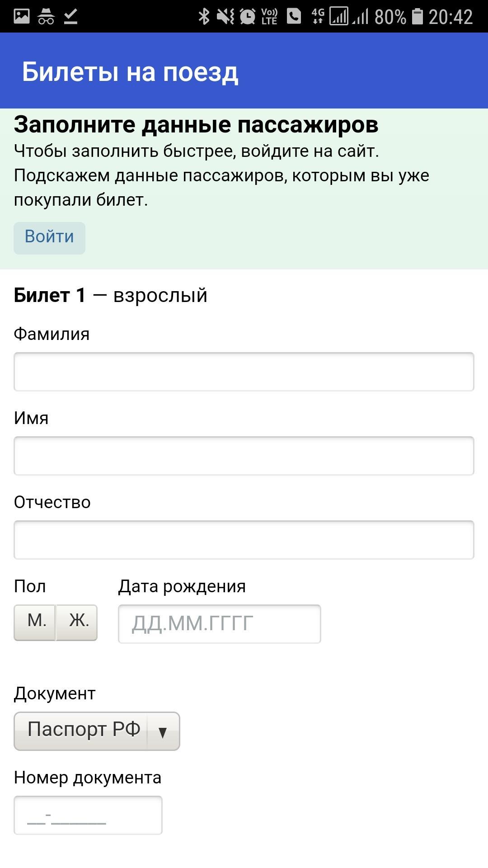Tap the battery icon in status bar
This screenshot has height=868, width=488.
(x=418, y=17)
